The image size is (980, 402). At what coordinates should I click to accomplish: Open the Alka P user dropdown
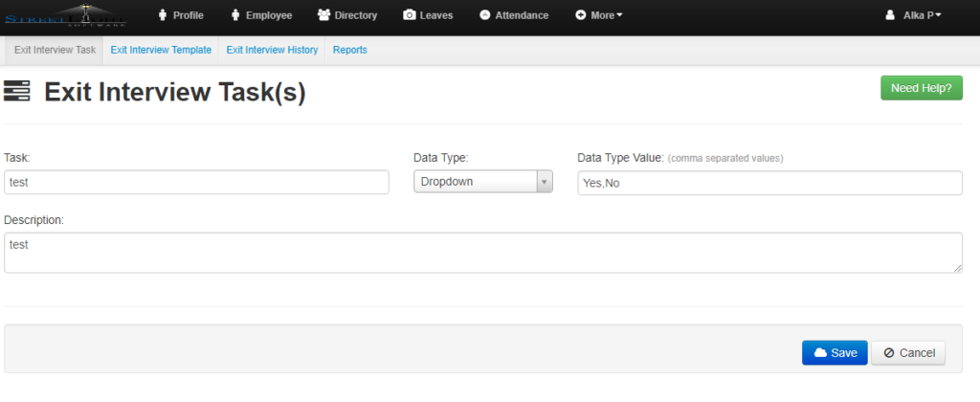[914, 15]
